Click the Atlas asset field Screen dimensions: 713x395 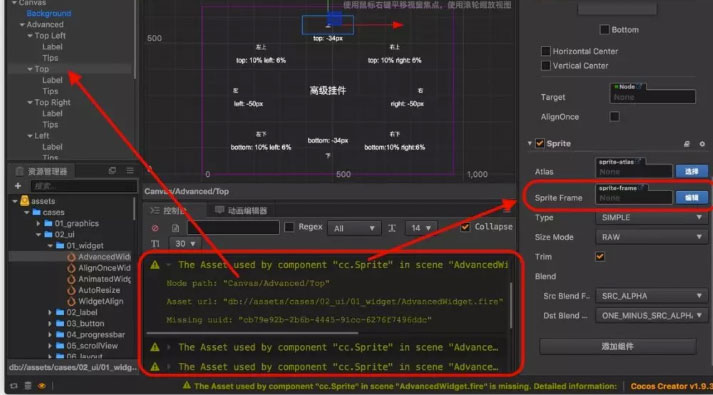pyautogui.click(x=634, y=171)
